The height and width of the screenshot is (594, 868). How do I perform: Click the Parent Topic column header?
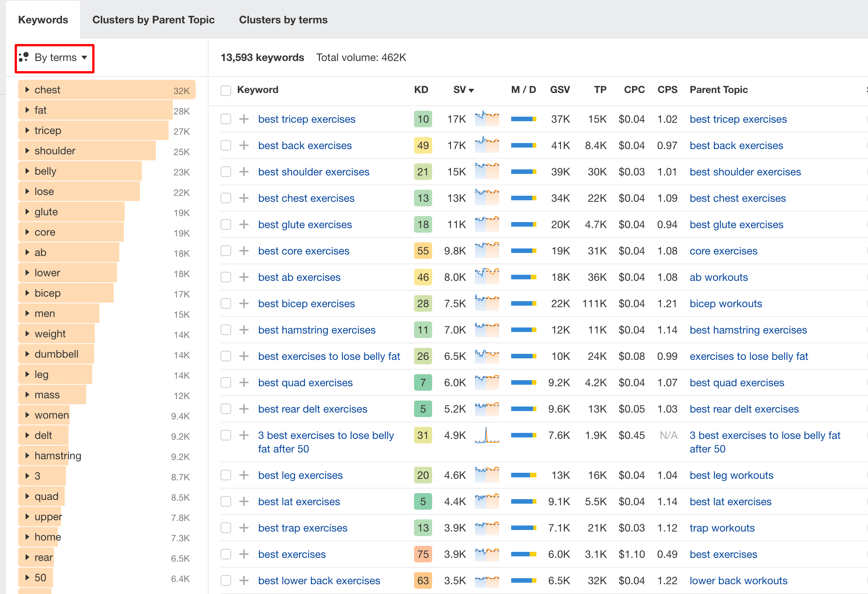point(719,90)
